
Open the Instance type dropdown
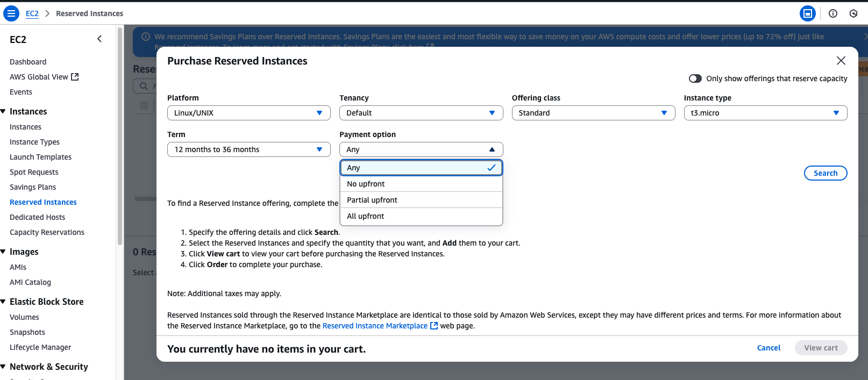pos(765,113)
